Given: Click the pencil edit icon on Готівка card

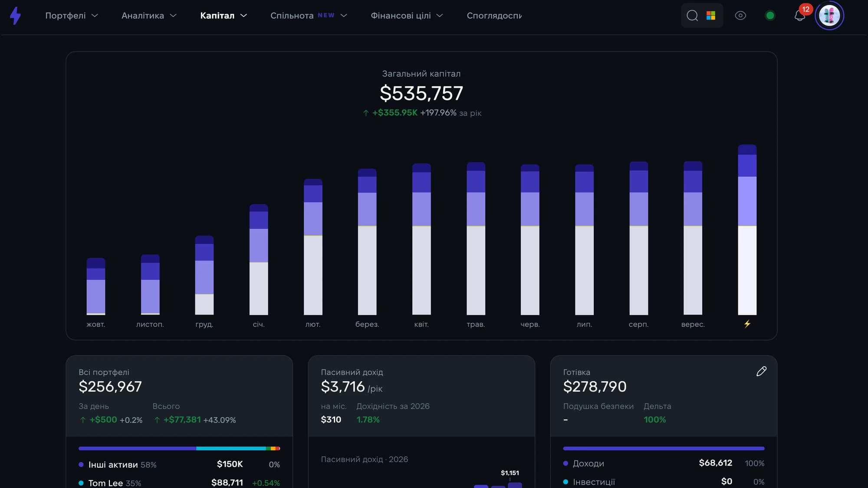Looking at the screenshot, I should (x=761, y=371).
